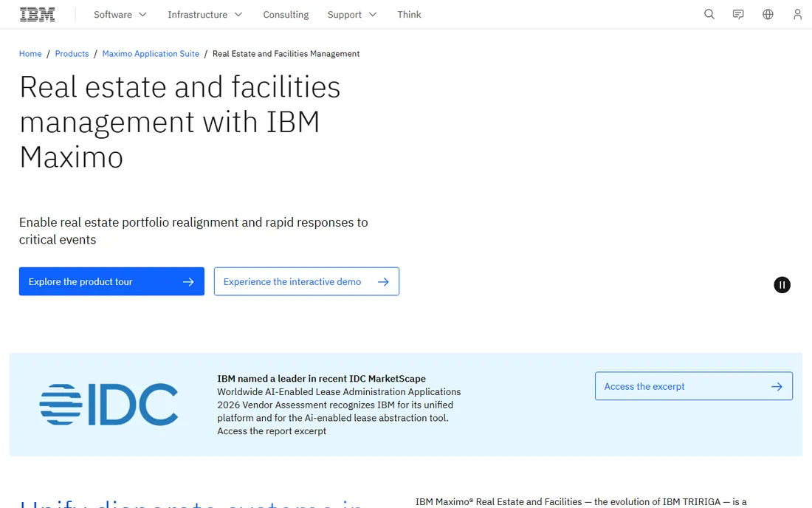Click 'Real Estate and Facilities Management' breadcrumb text
812x508 pixels.
tap(286, 54)
